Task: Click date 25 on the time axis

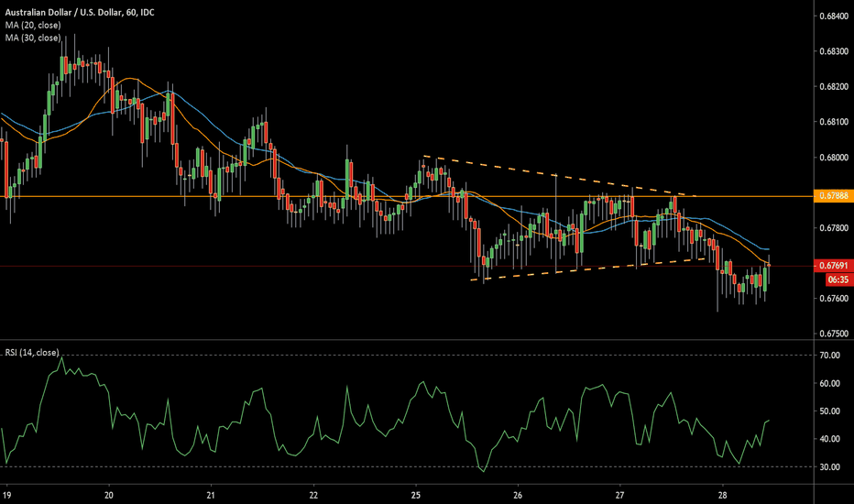Action: (416, 490)
